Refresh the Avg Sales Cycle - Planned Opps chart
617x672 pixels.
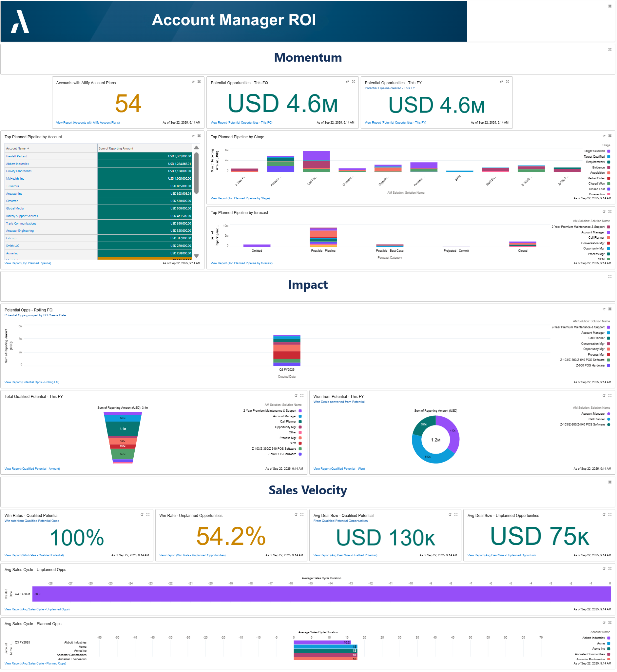coord(604,623)
